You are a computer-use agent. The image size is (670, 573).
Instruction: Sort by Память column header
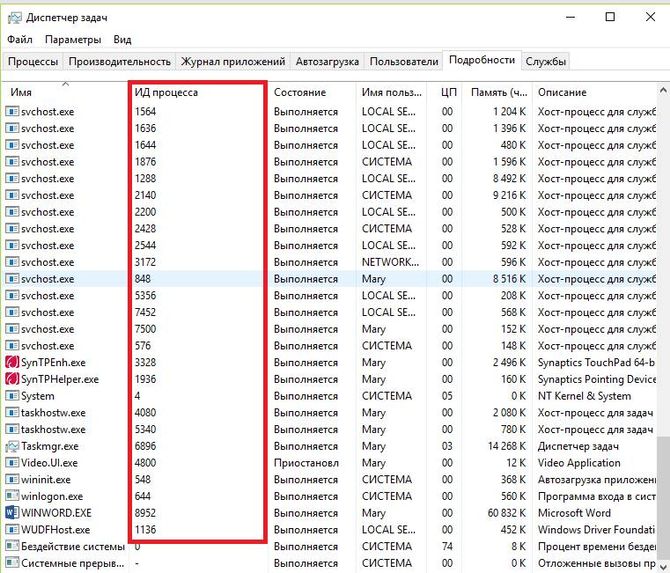tap(499, 93)
